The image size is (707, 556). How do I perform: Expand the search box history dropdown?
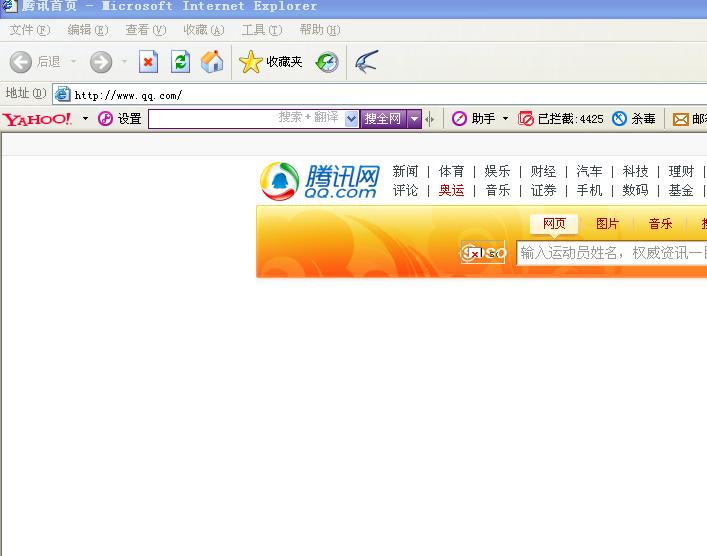coord(352,119)
